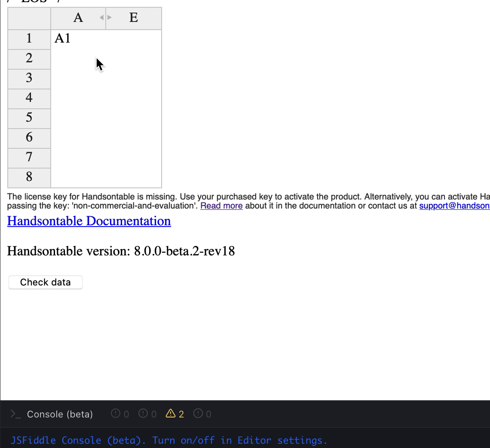Image resolution: width=490 pixels, height=448 pixels.
Task: Open the Handsontable Documentation link
Action: (89, 221)
